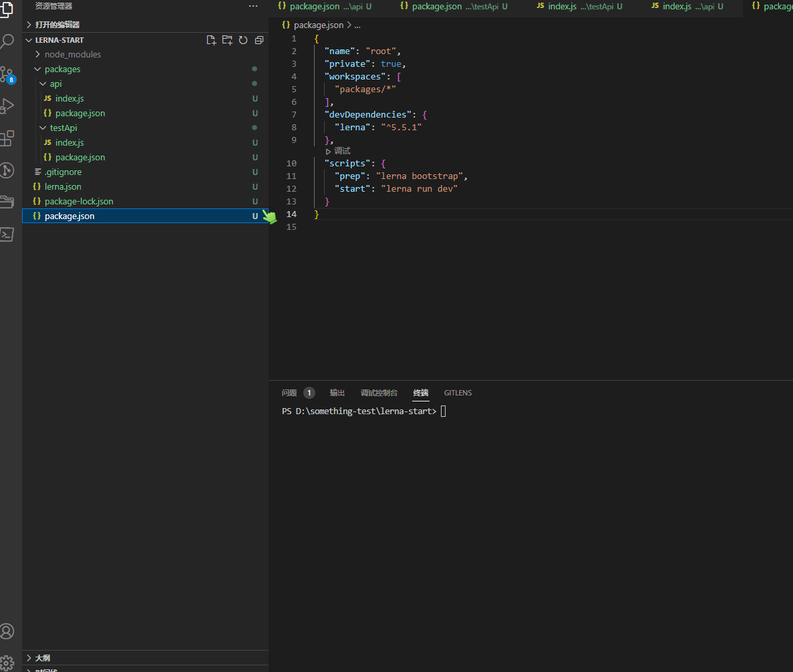Viewport: 793px width, 672px height.
Task: Switch to package.json ...\testApi editor tab
Action: (454, 7)
